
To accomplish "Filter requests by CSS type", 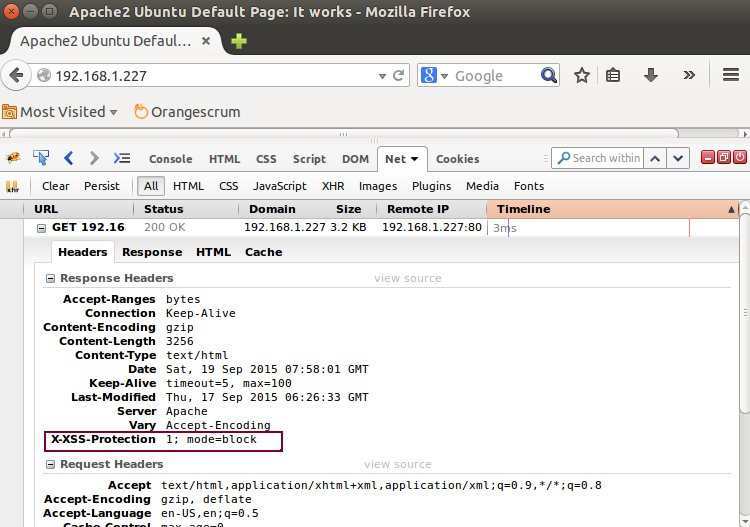I will pos(229,186).
